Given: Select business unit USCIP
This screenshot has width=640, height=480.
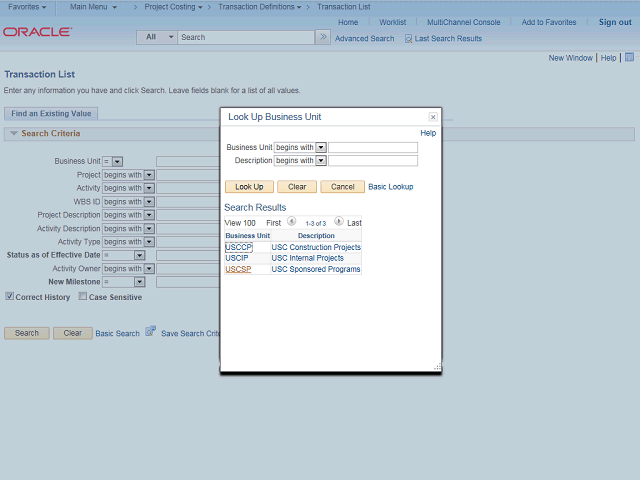Looking at the screenshot, I should tap(237, 258).
